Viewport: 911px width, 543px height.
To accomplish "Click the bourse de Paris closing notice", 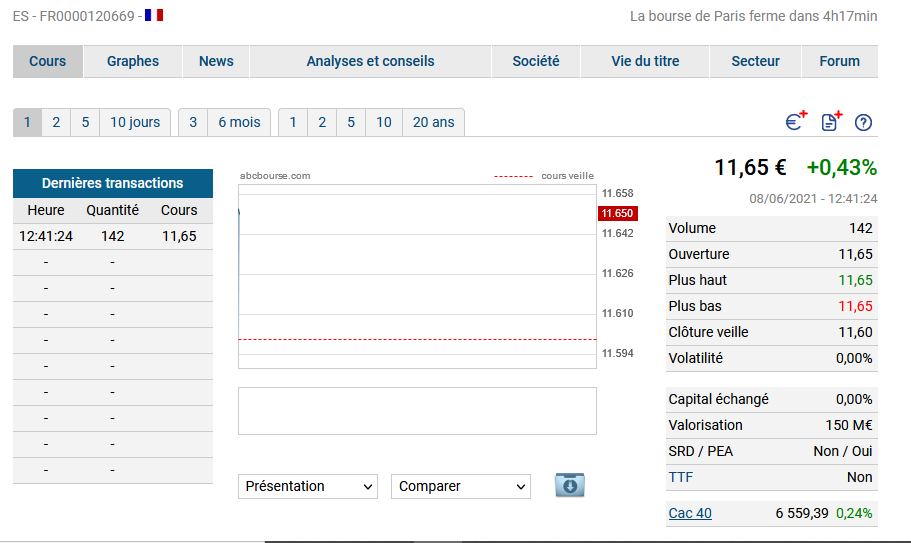I will pyautogui.click(x=754, y=16).
